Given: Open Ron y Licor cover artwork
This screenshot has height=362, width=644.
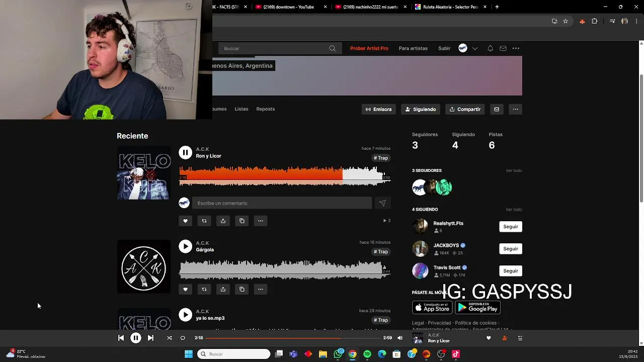Looking at the screenshot, I should click(144, 173).
